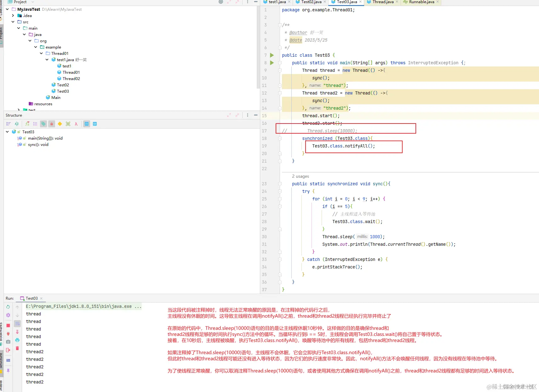Open Project panel options menu
The height and width of the screenshot is (392, 539).
pos(248,2)
